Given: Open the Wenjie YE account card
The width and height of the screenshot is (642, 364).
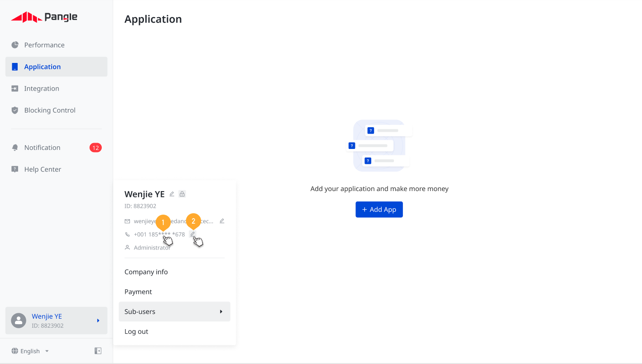Looking at the screenshot, I should (x=56, y=321).
